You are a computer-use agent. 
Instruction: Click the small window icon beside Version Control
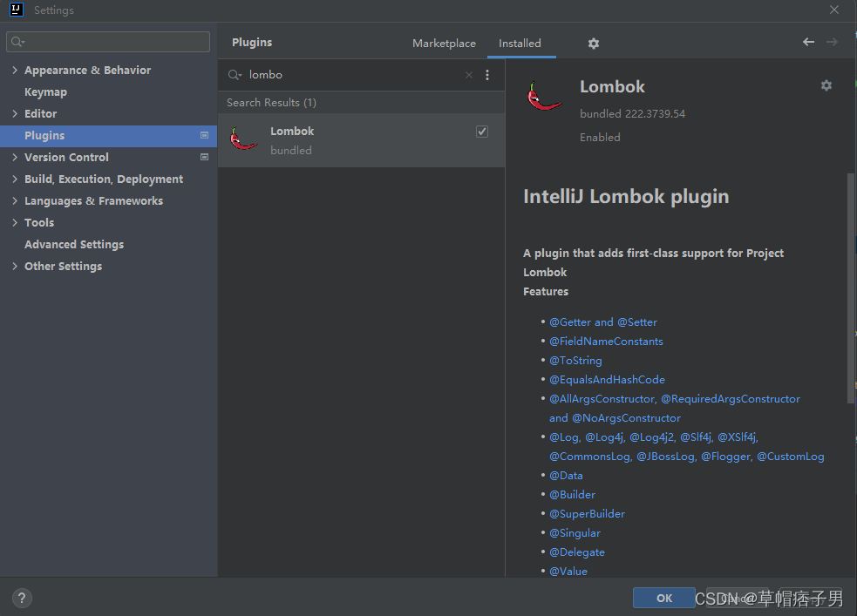[204, 158]
